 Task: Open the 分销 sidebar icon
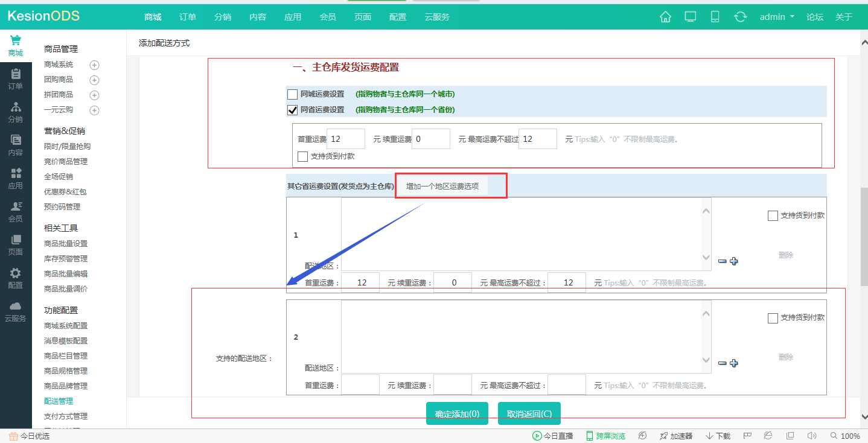click(x=16, y=107)
